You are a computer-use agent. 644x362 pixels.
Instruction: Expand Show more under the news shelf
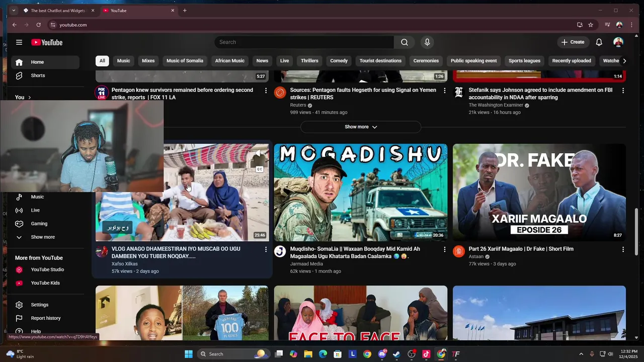tap(361, 127)
